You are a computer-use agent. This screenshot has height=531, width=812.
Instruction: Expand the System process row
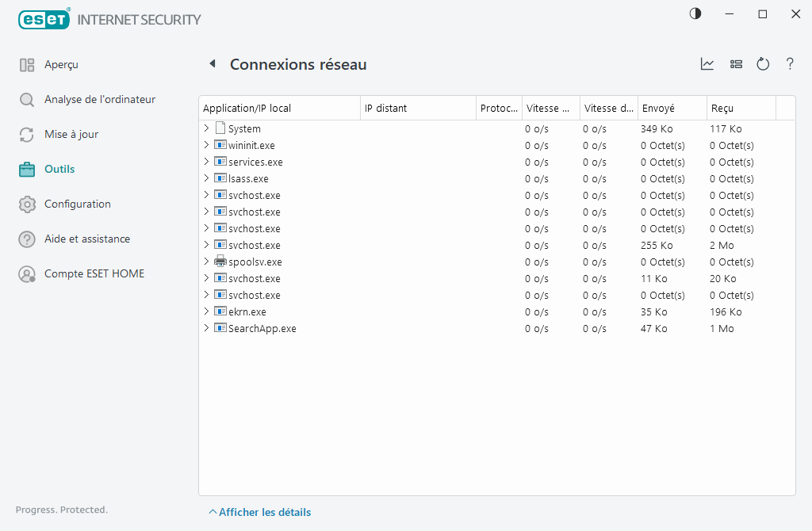point(207,128)
